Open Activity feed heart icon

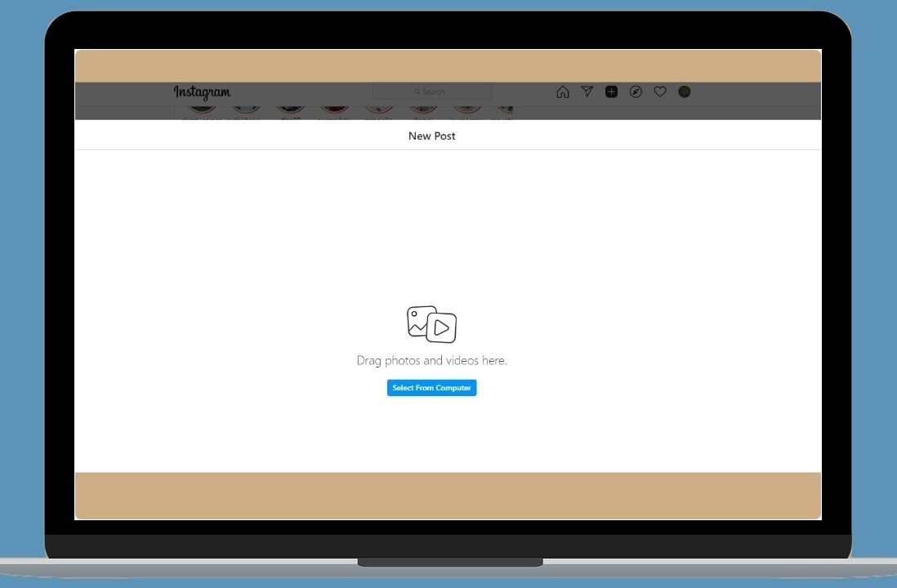point(660,92)
